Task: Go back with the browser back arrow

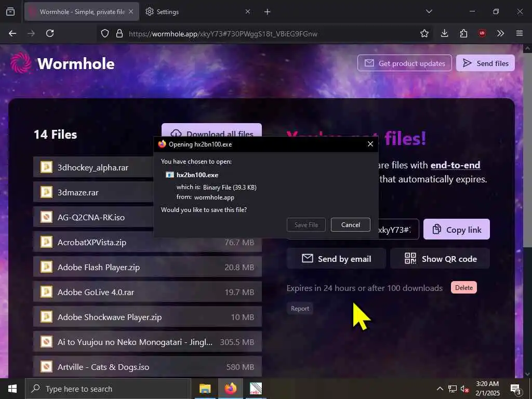Action: tap(12, 33)
